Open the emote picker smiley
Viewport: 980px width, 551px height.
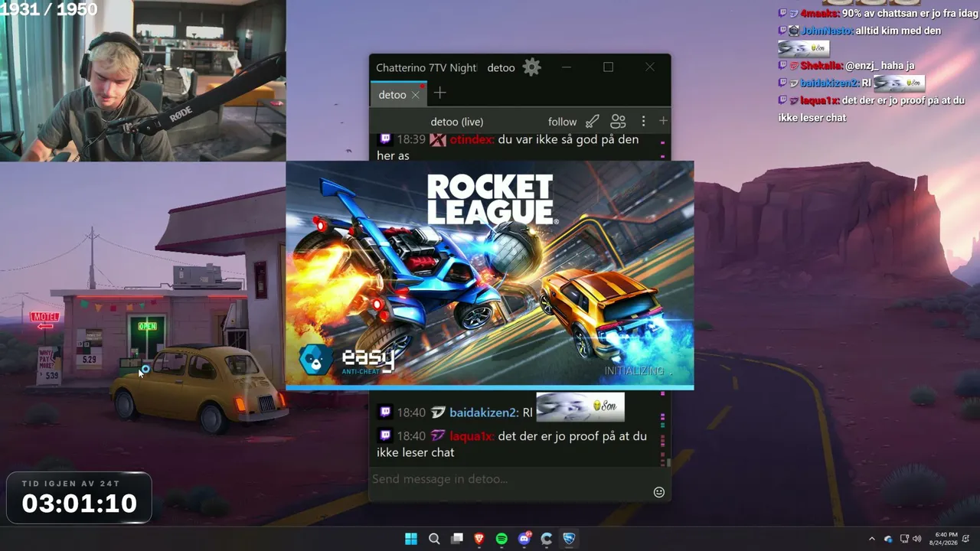coord(658,492)
